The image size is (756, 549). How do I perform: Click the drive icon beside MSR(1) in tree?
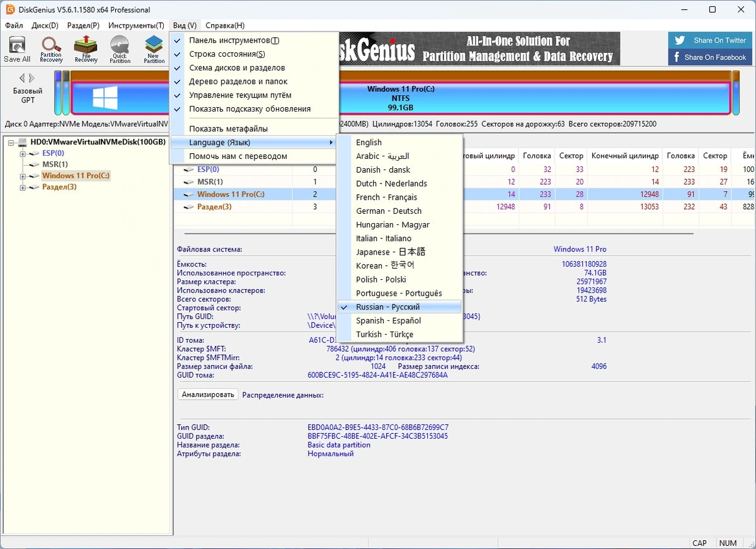coord(34,165)
